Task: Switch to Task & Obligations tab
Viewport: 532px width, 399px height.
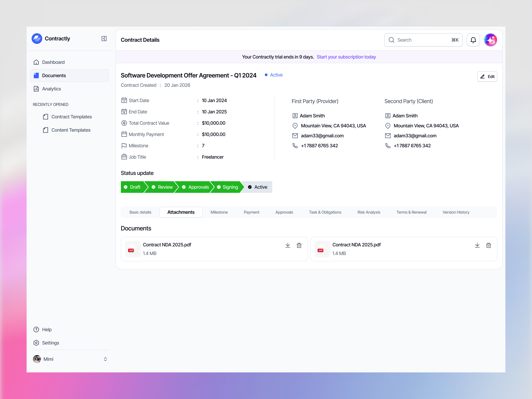Action: coord(325,212)
